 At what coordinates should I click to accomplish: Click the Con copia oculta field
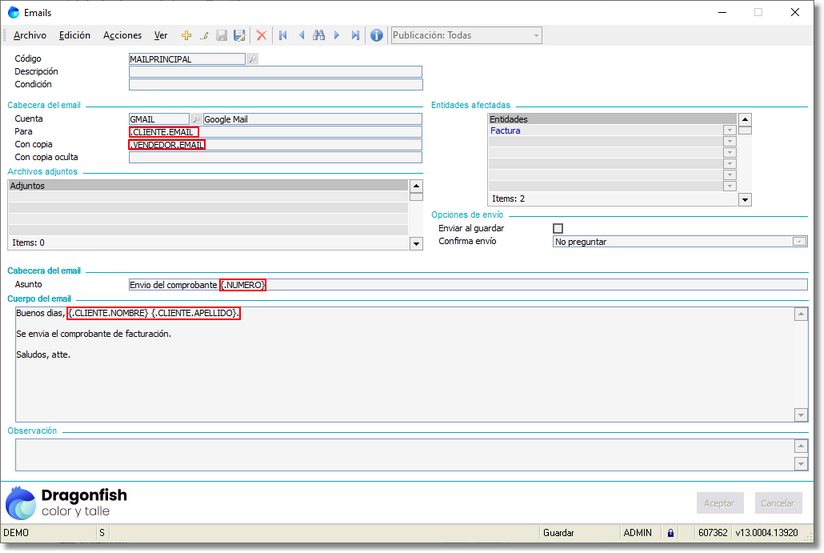275,157
